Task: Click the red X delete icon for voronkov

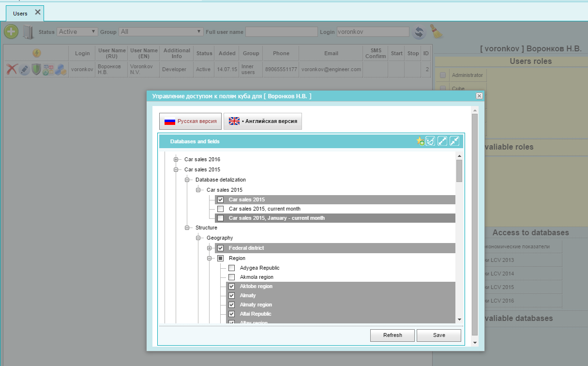Action: 12,69
